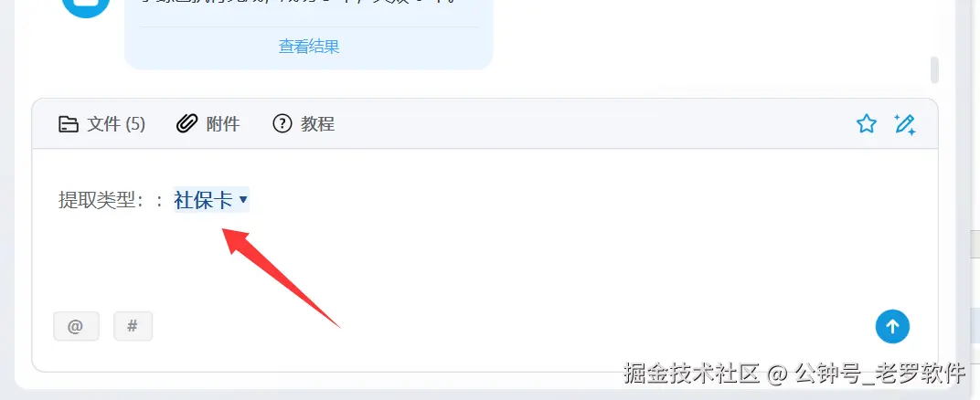Click the blue chat avatar icon
The image size is (980, 400).
[x=86, y=6]
